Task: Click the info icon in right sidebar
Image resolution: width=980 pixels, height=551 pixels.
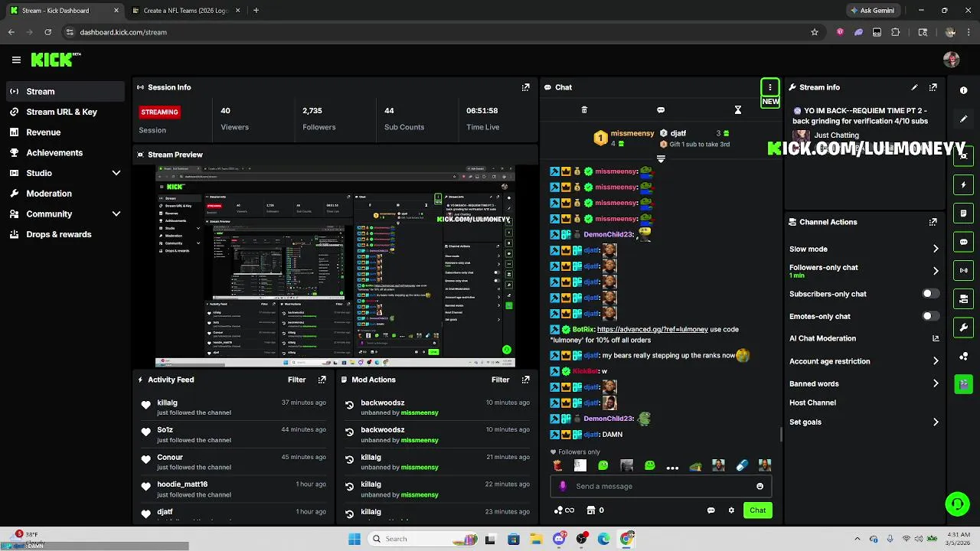Action: (x=963, y=90)
